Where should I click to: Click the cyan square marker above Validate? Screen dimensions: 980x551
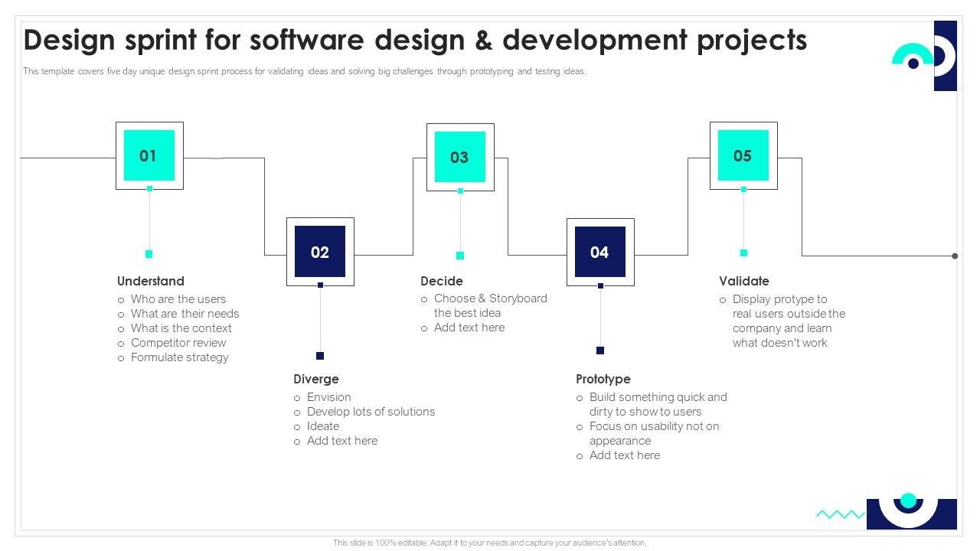(x=743, y=253)
